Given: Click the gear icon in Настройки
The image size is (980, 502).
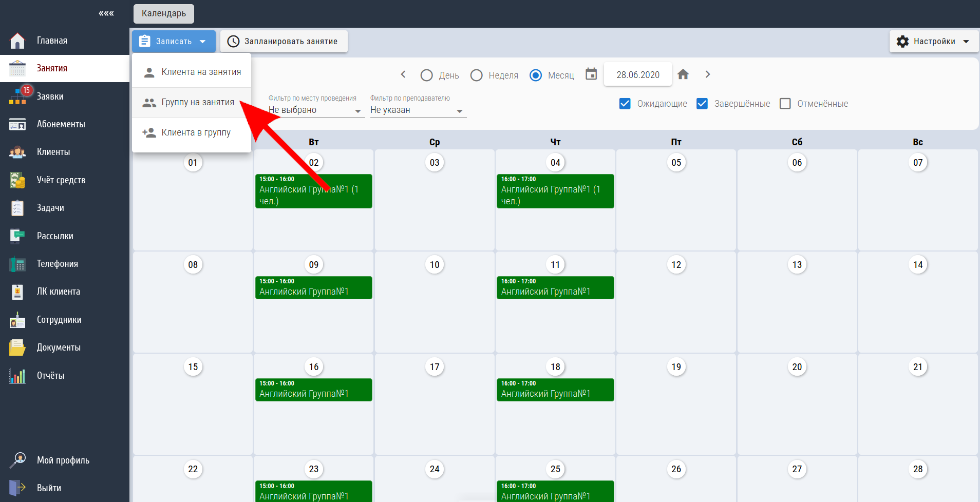Looking at the screenshot, I should [x=902, y=42].
